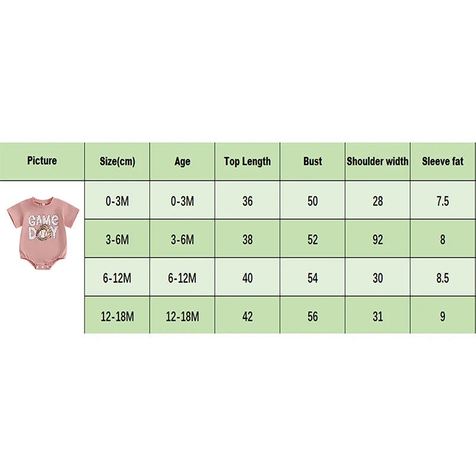Screen dimensions: 476x476
Task: Click sleeve fat value 8.5
Action: coord(443,278)
